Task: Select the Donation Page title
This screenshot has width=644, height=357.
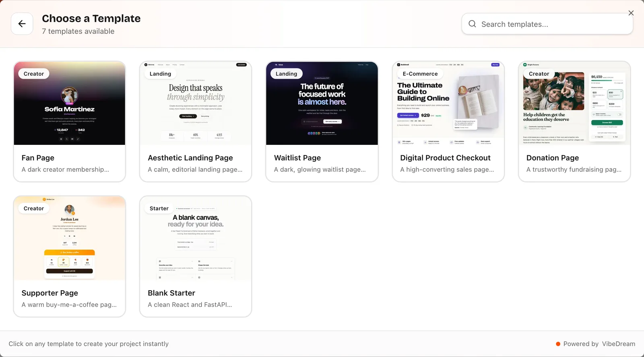Action: tap(553, 158)
